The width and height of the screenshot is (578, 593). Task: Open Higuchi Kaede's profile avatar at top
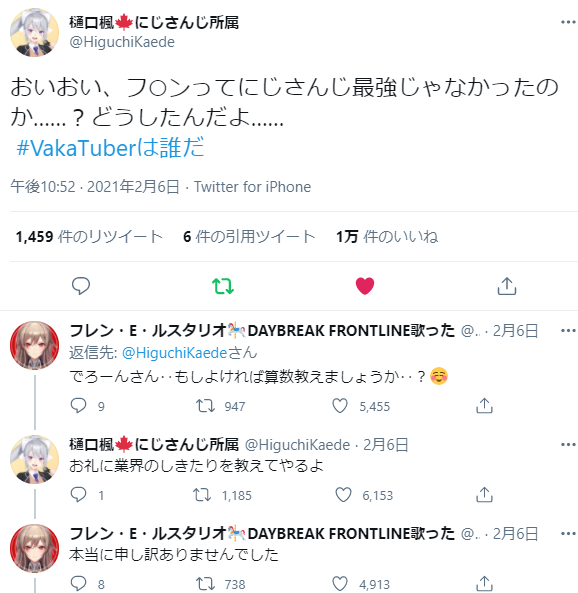34,33
